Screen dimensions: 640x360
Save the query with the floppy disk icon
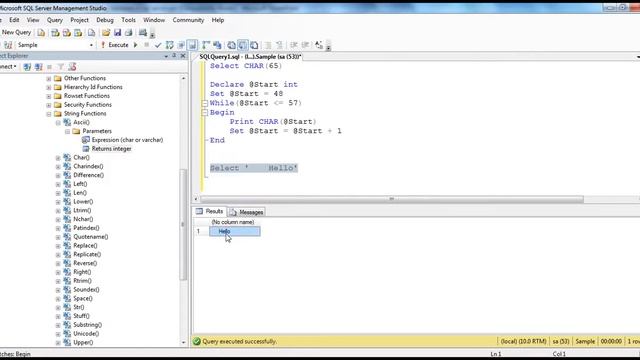click(118, 33)
